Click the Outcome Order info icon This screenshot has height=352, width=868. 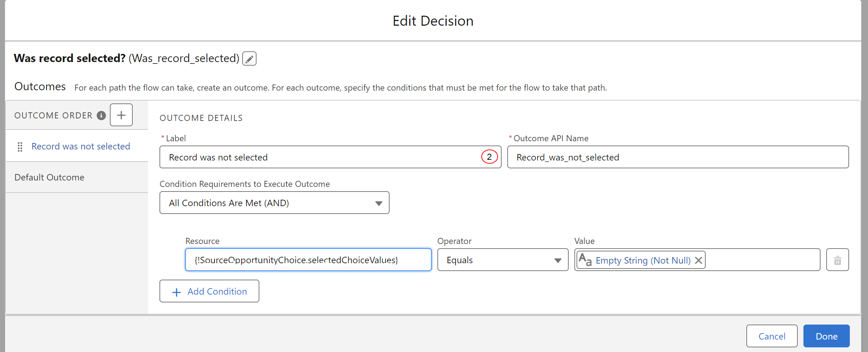pyautogui.click(x=101, y=116)
